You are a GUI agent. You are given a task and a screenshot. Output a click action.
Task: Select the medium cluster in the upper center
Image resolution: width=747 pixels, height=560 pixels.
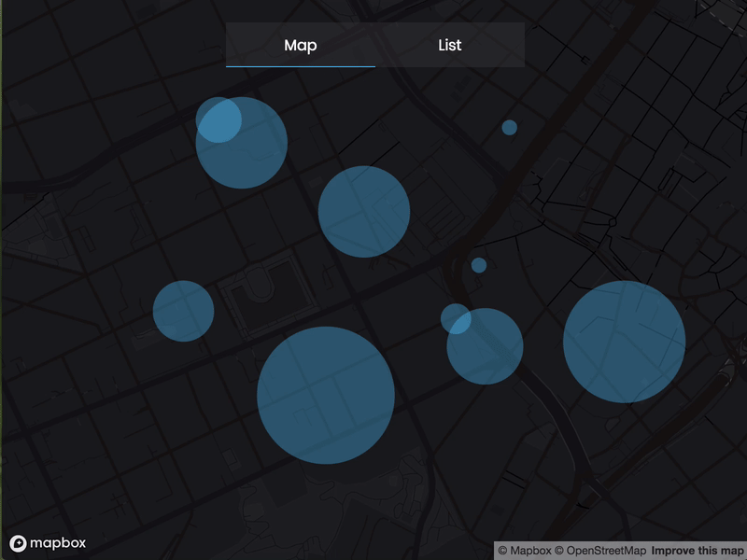pyautogui.click(x=364, y=210)
